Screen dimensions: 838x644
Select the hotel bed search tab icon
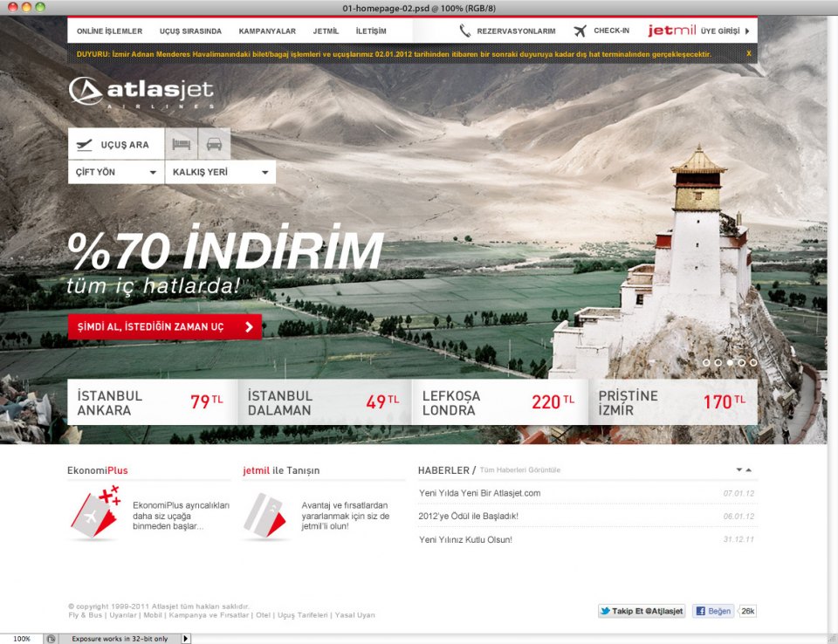[x=181, y=144]
